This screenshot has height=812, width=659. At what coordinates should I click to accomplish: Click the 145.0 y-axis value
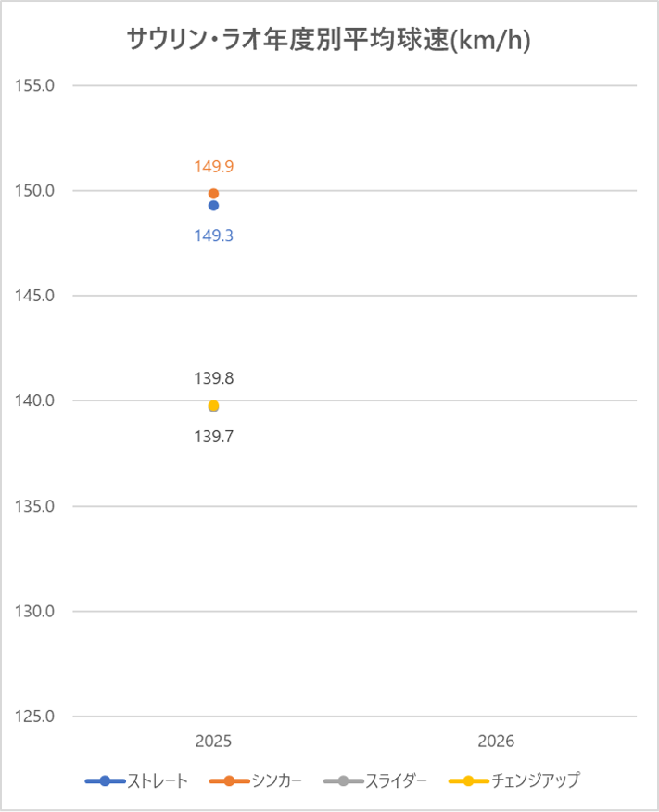click(35, 296)
